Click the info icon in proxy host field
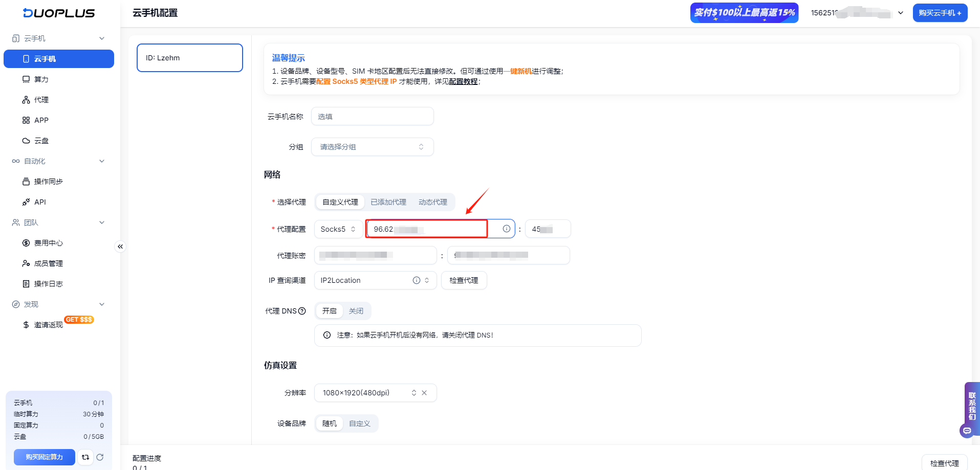This screenshot has width=980, height=470. pos(506,229)
